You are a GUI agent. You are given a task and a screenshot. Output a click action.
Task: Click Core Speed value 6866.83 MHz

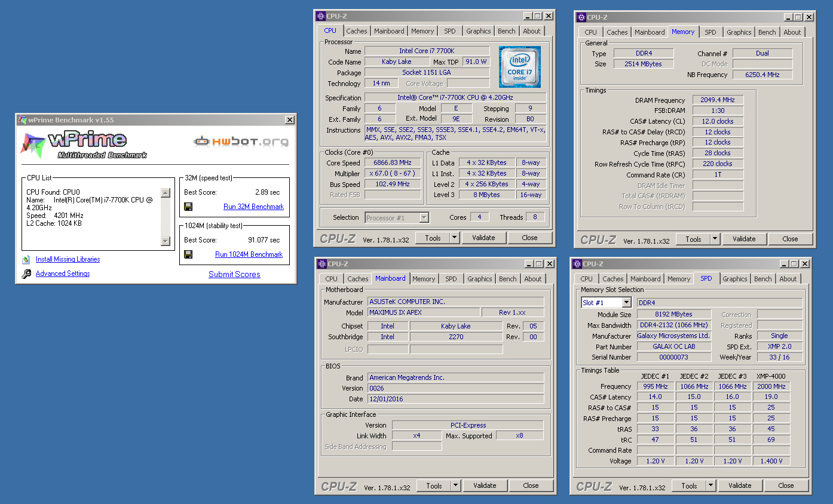pos(393,163)
